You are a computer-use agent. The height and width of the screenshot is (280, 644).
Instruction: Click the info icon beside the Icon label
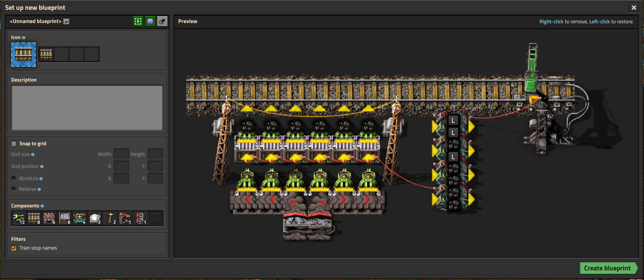24,38
